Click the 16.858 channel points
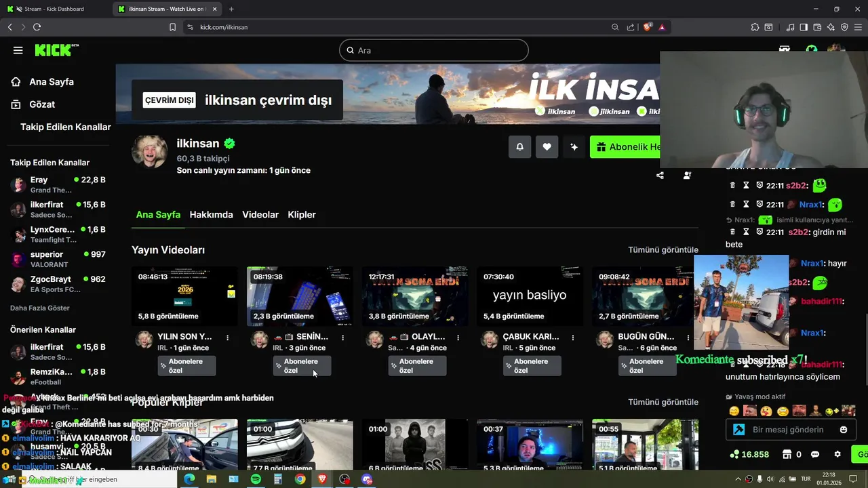This screenshot has height=488, width=868. (749, 454)
